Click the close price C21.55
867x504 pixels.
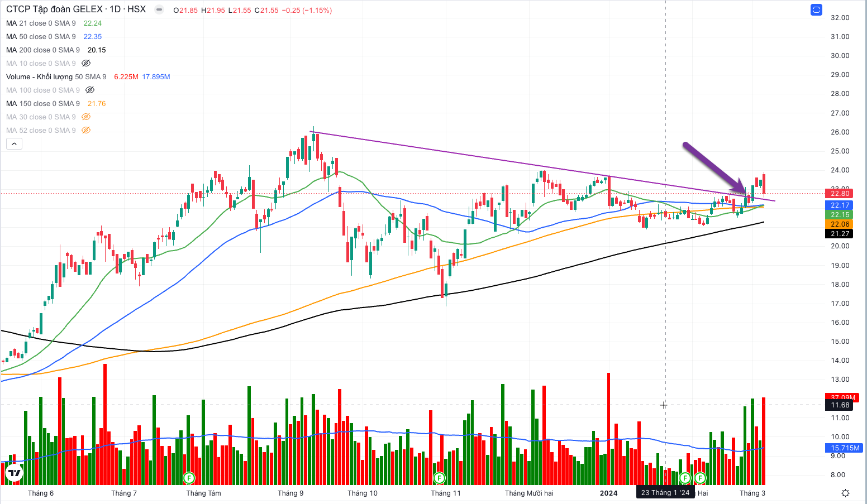pos(266,10)
